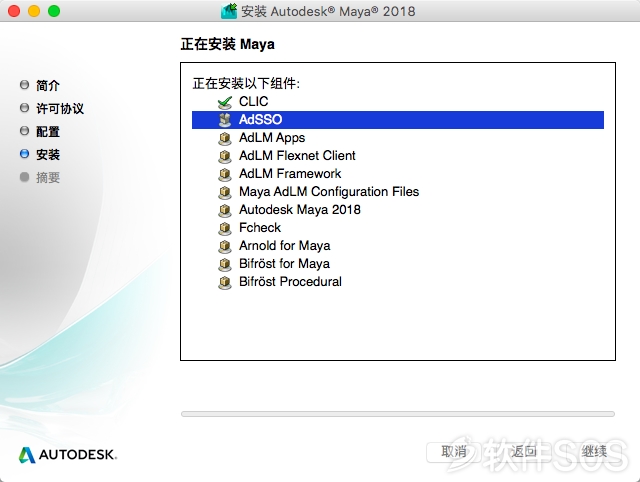Select the AdLM Flexnet Client row
640x482 pixels.
click(x=398, y=156)
